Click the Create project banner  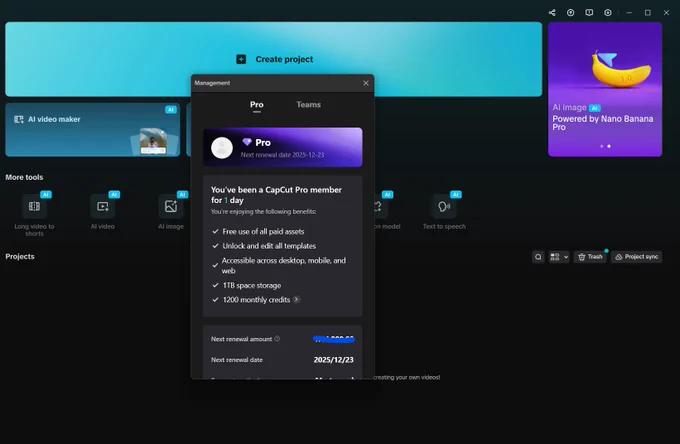tap(274, 59)
